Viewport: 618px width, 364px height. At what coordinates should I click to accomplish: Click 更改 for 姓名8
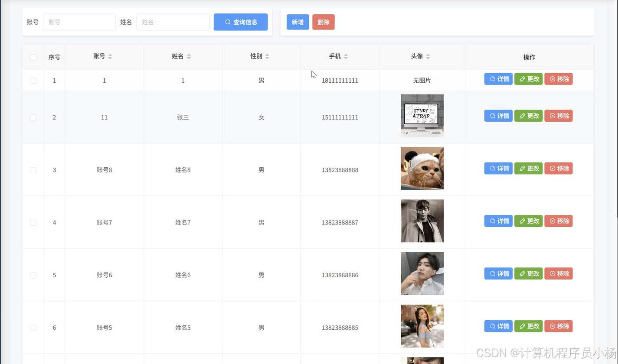tap(528, 169)
